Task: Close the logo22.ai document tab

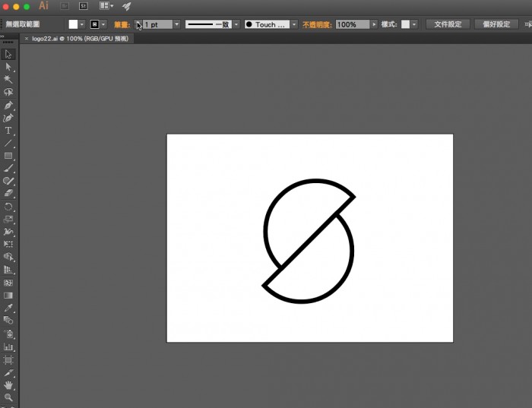Action: point(27,38)
